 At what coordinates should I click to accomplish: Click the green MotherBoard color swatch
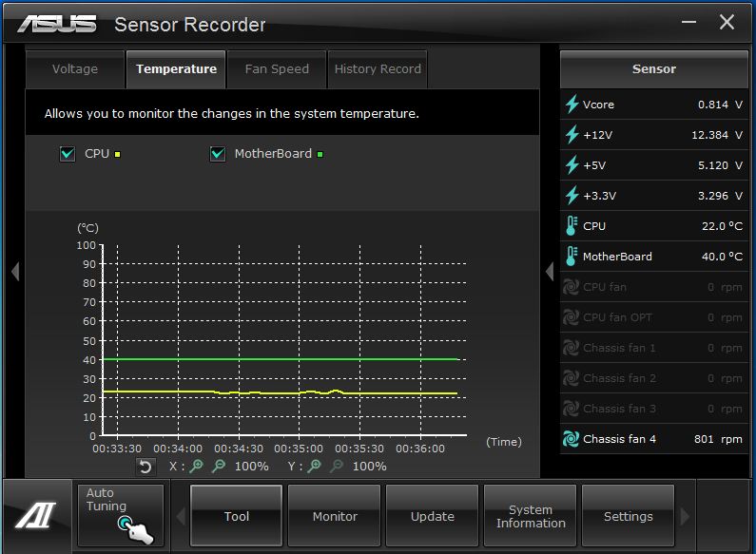320,155
